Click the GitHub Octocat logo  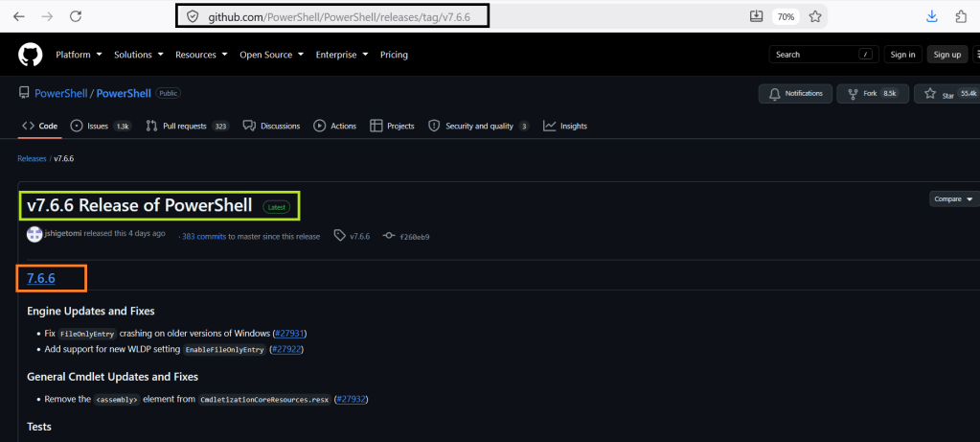[30, 55]
